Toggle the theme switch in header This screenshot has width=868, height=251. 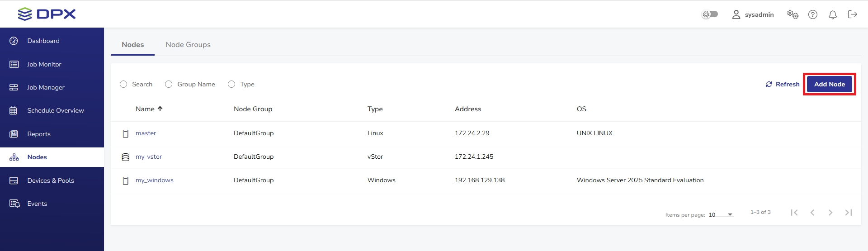pos(710,14)
